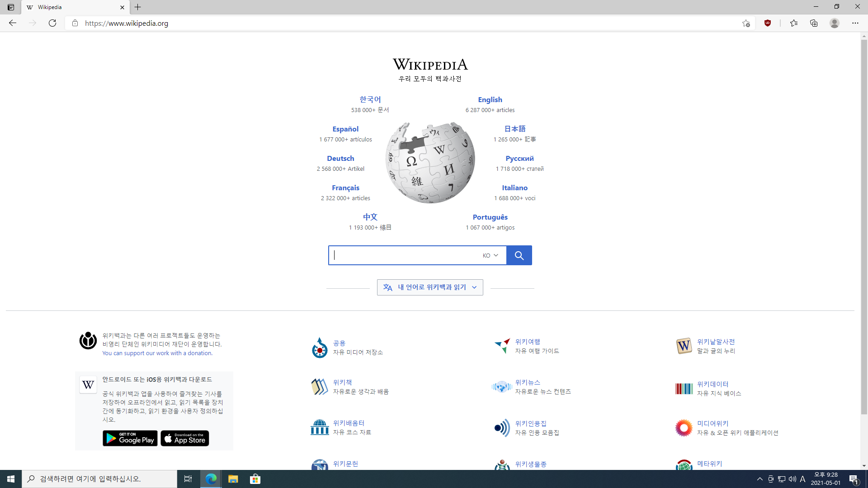Open the Italiano Wikipedia link
Screen dimensions: 868x488
514,188
